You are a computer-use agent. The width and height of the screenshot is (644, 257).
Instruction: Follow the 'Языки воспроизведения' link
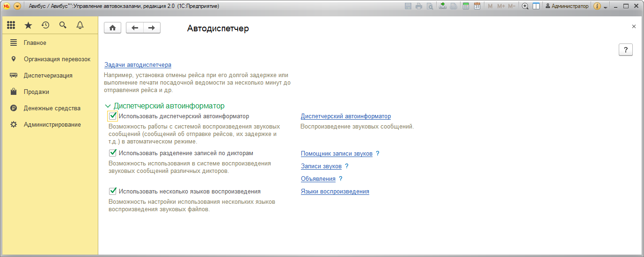click(335, 191)
